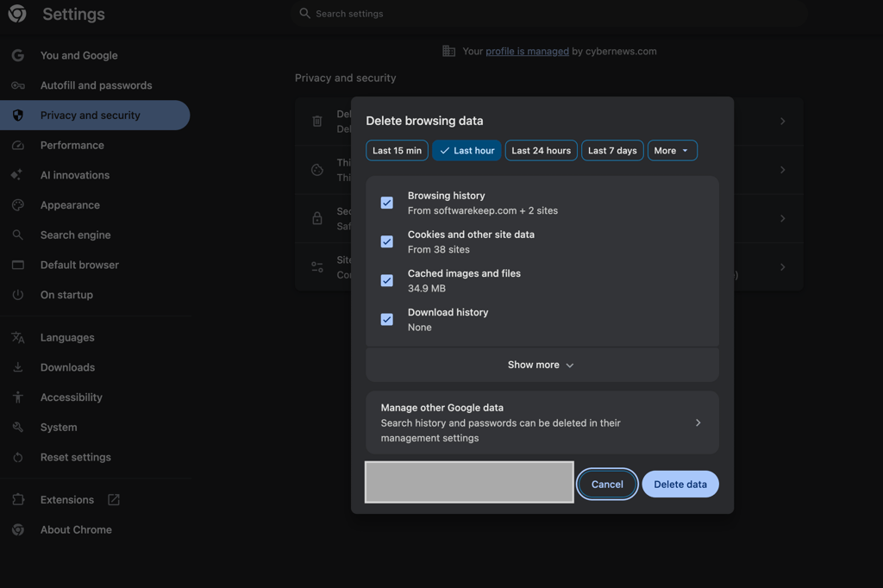Open the Appearance settings section
The image size is (883, 588).
point(95,205)
